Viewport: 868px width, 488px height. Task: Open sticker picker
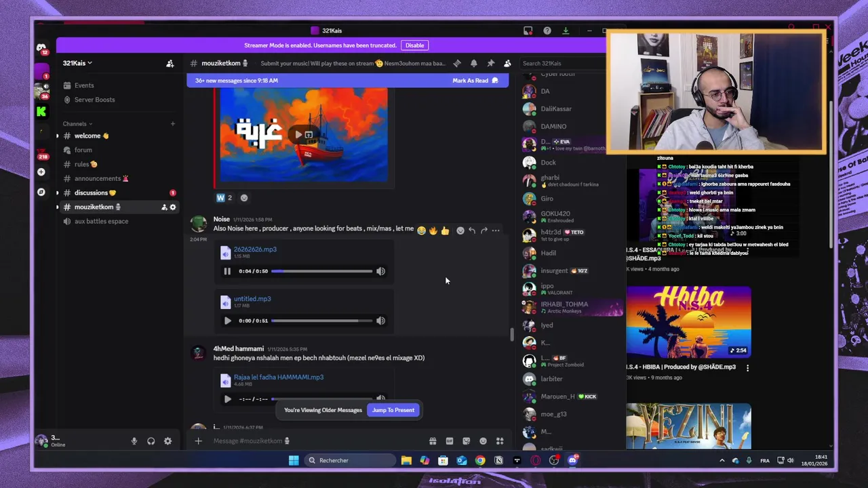466,441
